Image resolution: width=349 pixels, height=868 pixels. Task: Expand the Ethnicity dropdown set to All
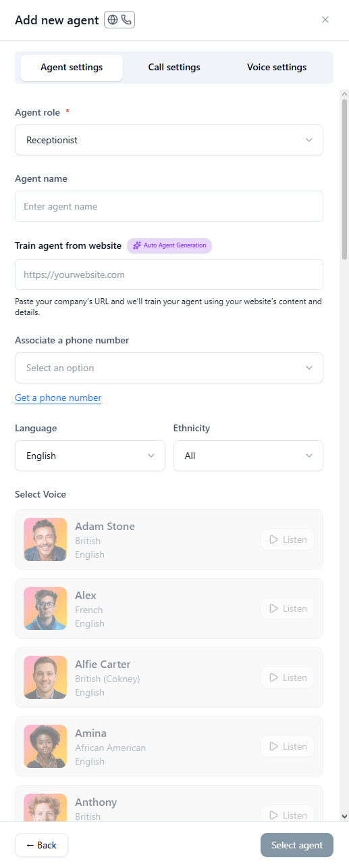(248, 456)
